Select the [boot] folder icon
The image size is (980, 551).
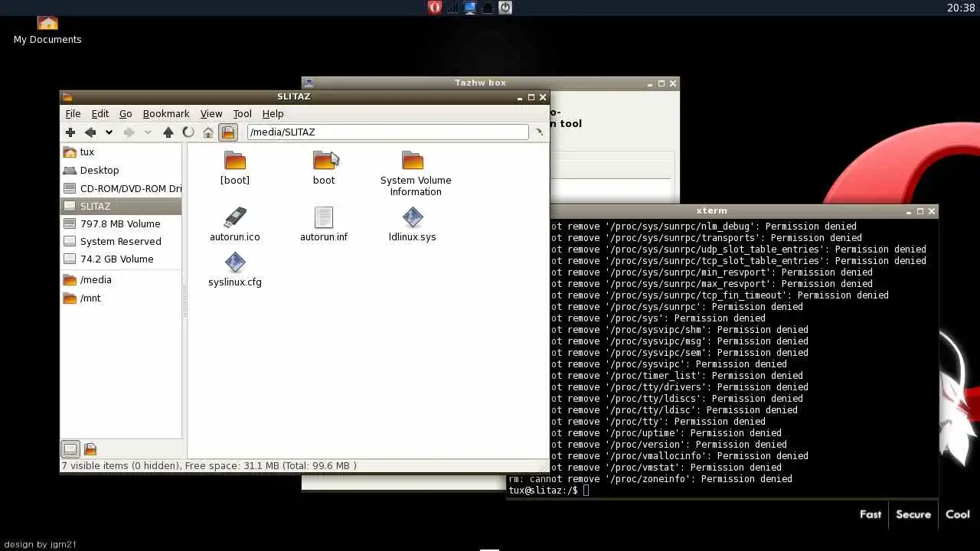[x=235, y=161]
